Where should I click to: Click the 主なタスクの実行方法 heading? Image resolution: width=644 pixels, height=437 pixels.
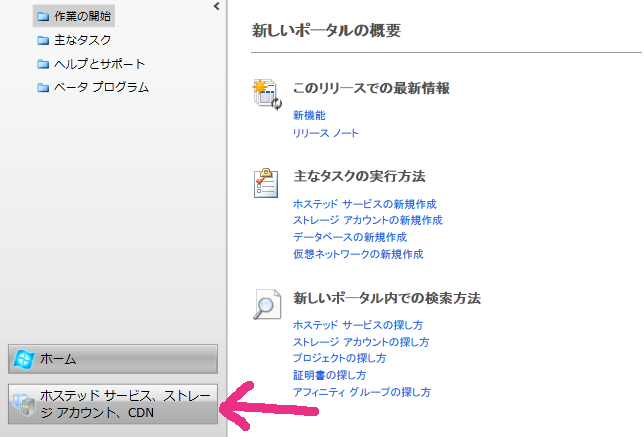coord(359,177)
